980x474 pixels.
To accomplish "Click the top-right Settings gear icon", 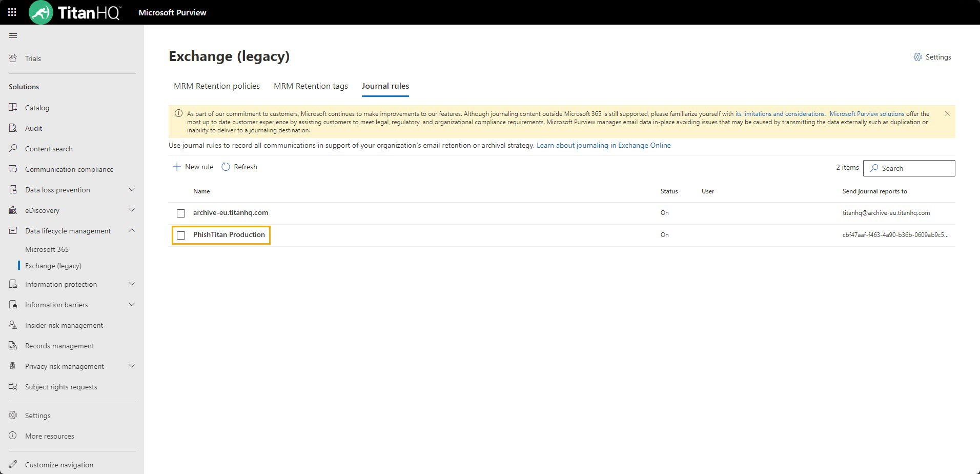I will pyautogui.click(x=917, y=57).
